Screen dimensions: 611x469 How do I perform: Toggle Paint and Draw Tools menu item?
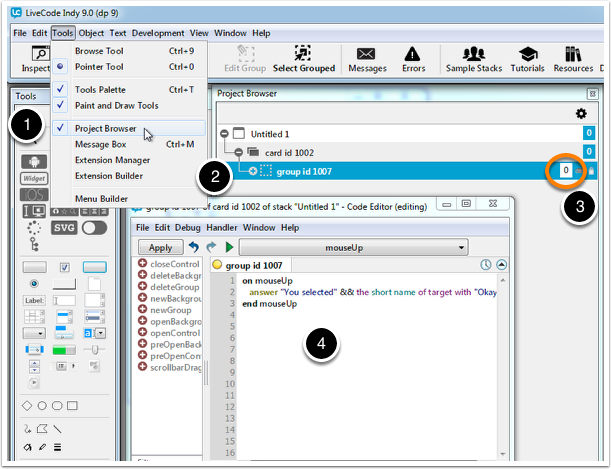point(129,106)
